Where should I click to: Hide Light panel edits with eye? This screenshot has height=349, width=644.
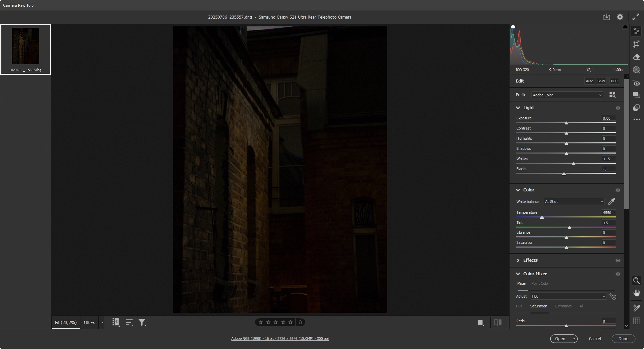(x=618, y=108)
